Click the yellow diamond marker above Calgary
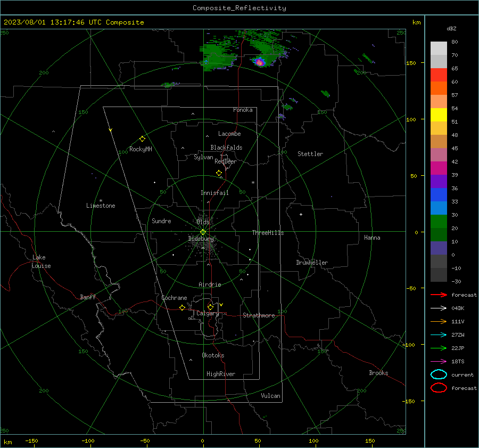The image size is (479, 448). click(x=210, y=307)
